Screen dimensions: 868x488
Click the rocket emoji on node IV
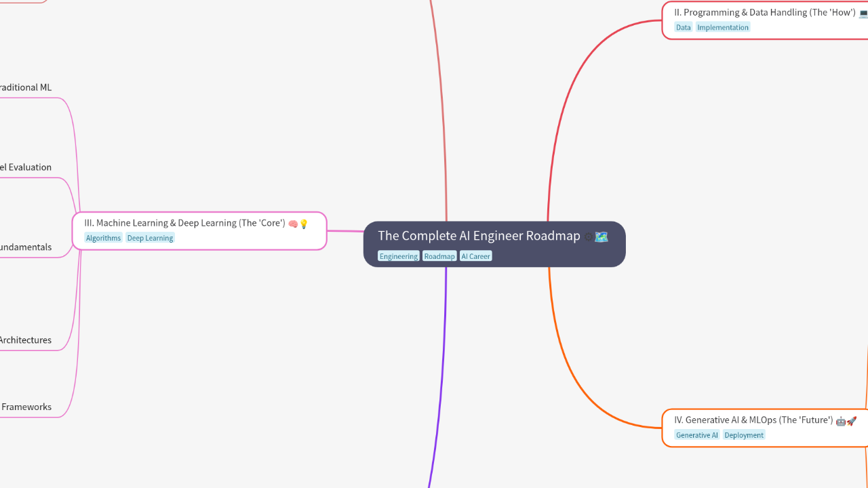click(852, 421)
